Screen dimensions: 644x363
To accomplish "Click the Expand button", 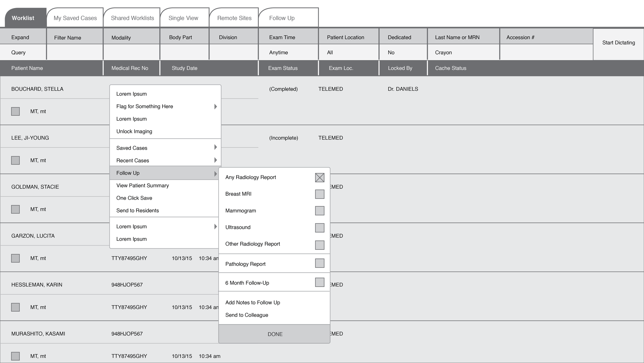I will (x=23, y=36).
